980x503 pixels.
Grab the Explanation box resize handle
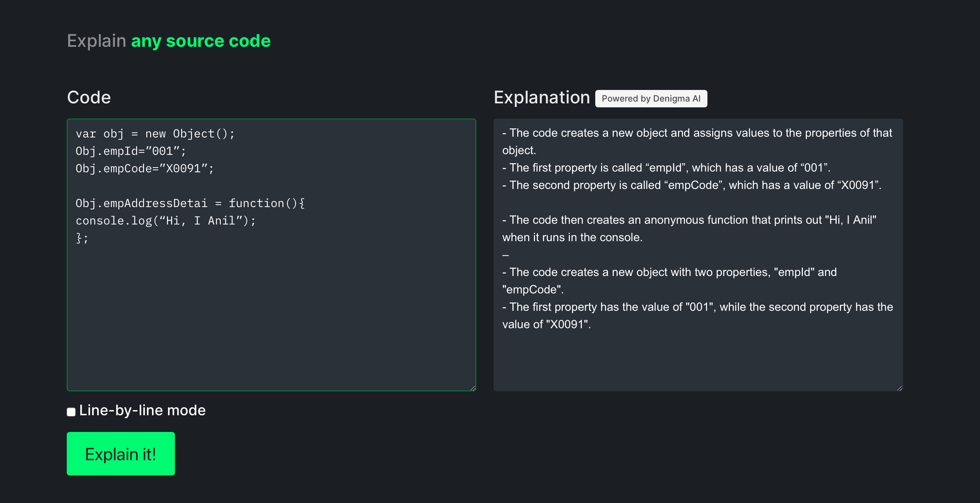coord(899,388)
